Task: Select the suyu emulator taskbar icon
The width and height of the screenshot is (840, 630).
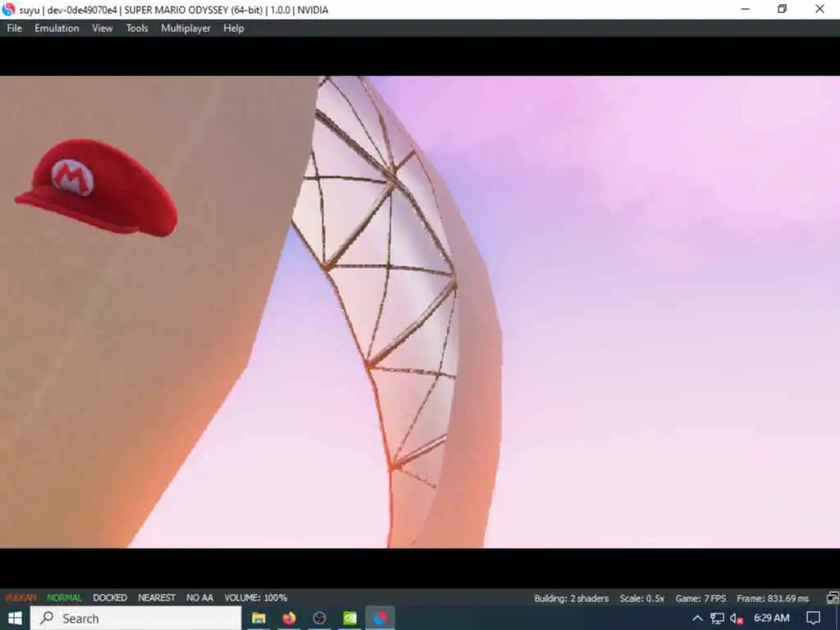Action: [x=381, y=619]
